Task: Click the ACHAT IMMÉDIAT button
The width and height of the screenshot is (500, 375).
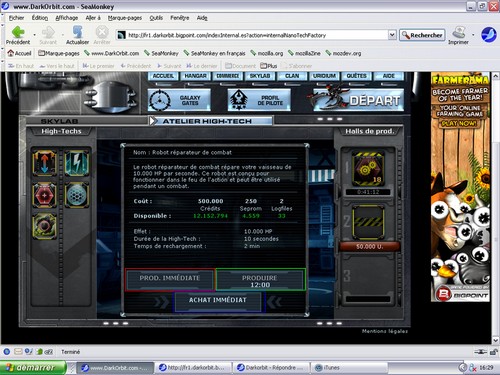Action: pyautogui.click(x=218, y=300)
